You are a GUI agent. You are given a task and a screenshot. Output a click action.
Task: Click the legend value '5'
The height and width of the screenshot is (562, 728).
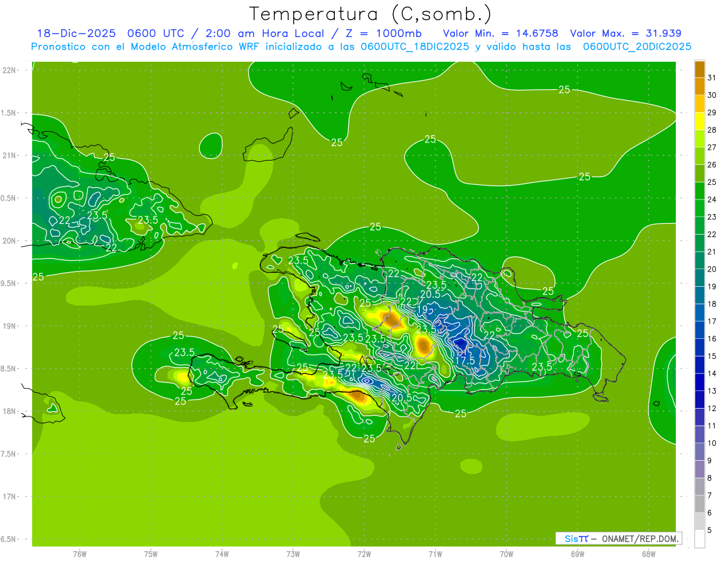click(709, 530)
